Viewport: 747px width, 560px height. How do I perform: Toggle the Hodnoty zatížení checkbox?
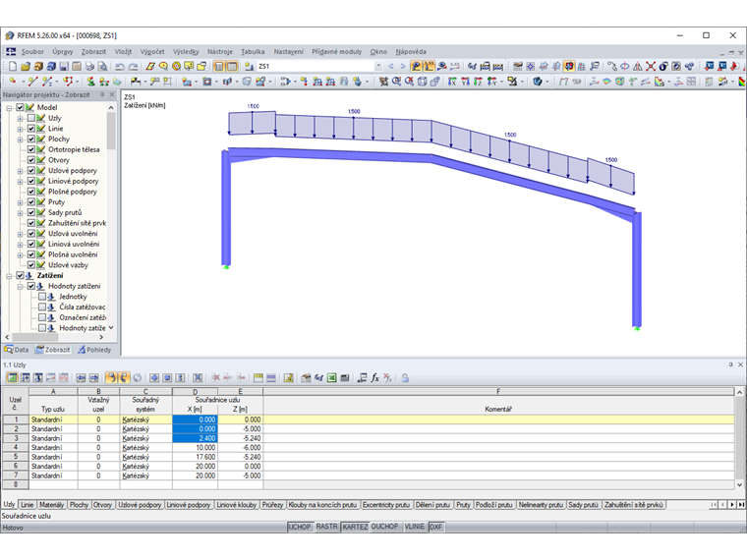pos(31,286)
